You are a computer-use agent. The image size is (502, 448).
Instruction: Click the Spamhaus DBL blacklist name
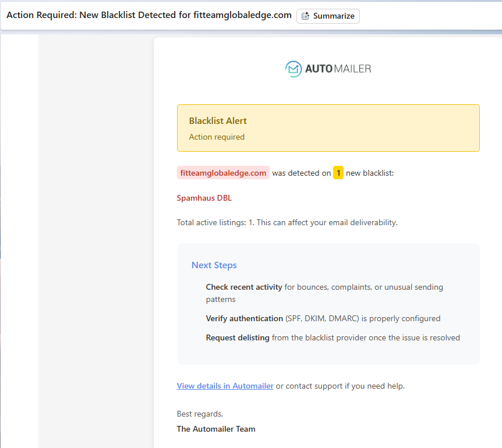tap(204, 198)
